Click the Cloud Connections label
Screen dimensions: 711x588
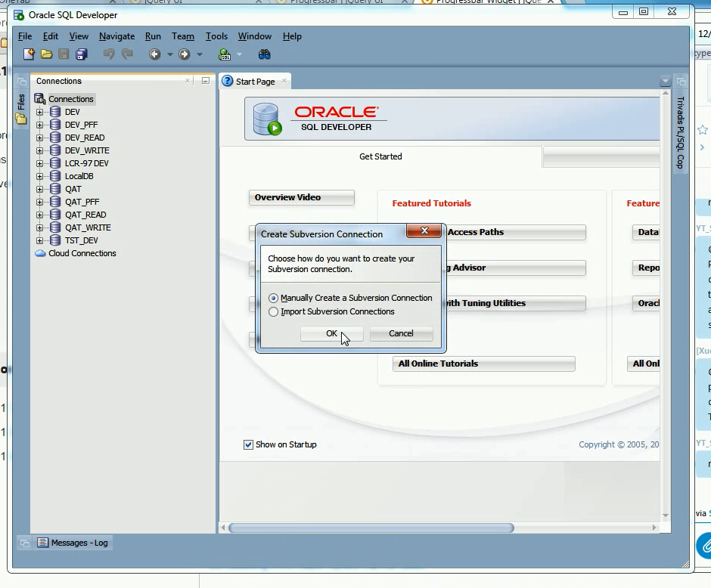click(82, 253)
